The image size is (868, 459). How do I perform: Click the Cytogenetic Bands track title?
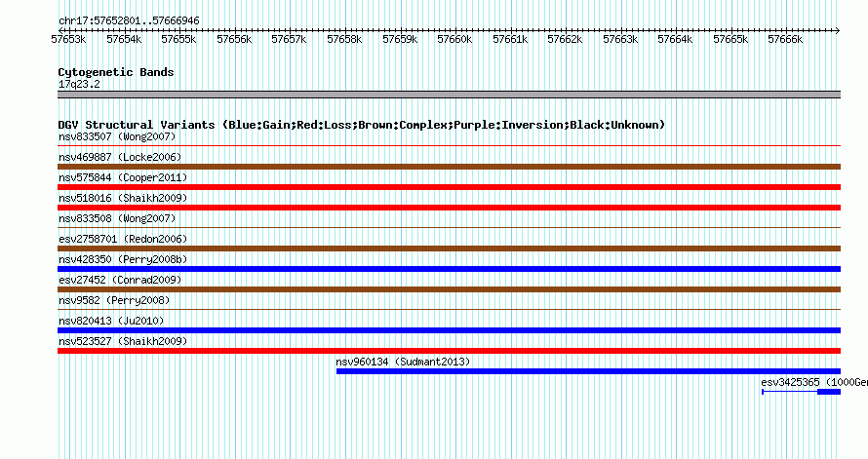click(116, 72)
